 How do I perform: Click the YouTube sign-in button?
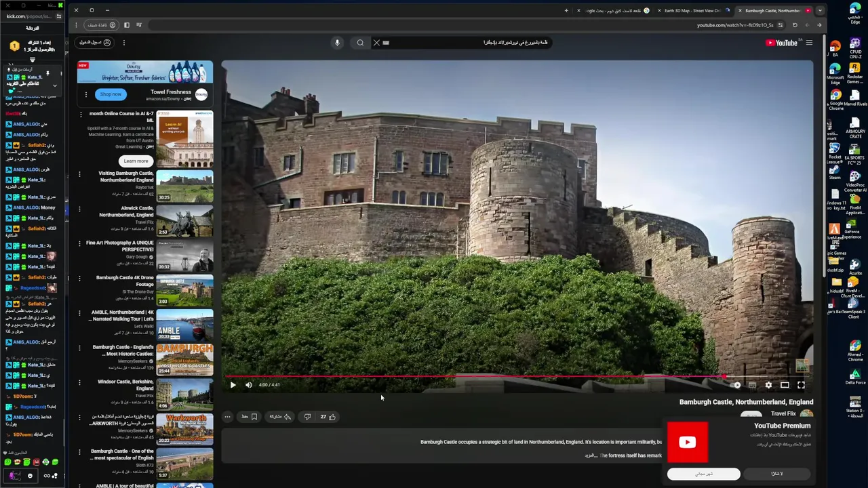[95, 43]
